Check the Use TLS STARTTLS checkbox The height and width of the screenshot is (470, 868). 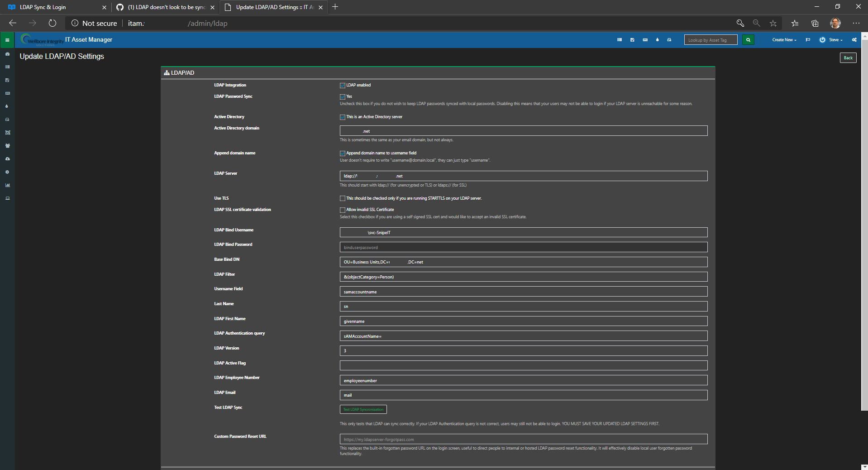tap(343, 198)
